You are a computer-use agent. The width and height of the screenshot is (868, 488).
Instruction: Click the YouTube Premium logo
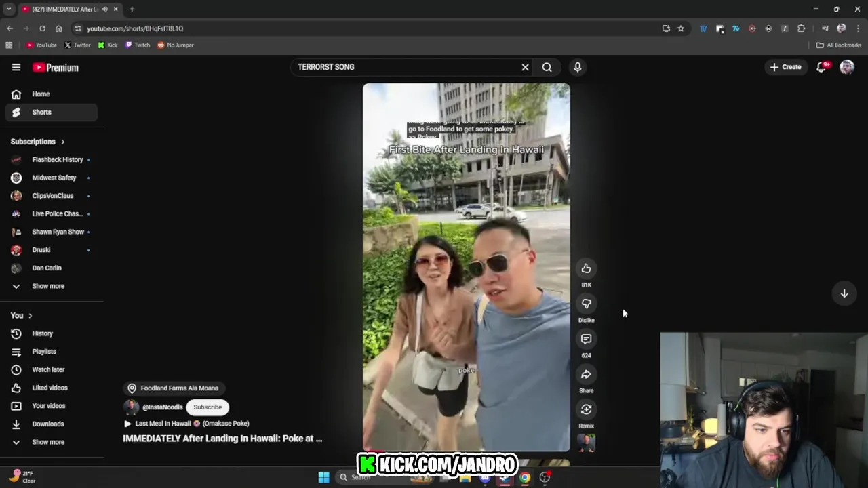coord(56,68)
